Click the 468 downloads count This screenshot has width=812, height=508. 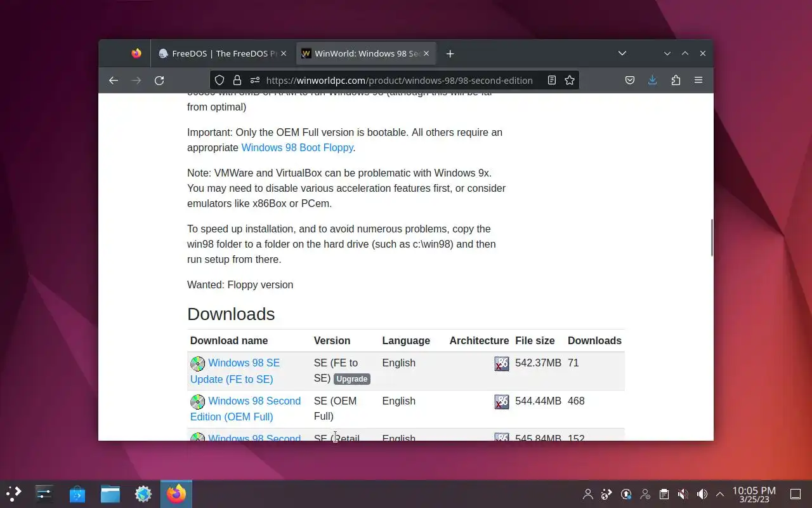[x=576, y=401]
